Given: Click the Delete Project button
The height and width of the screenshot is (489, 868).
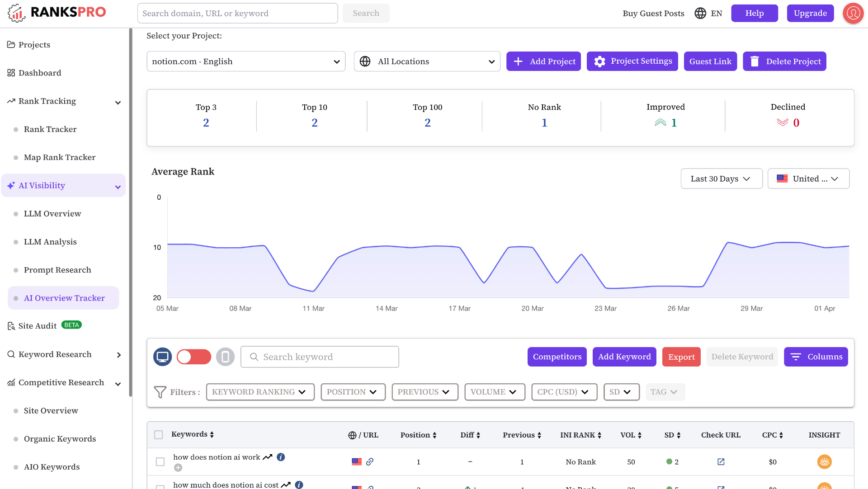Looking at the screenshot, I should pos(784,61).
